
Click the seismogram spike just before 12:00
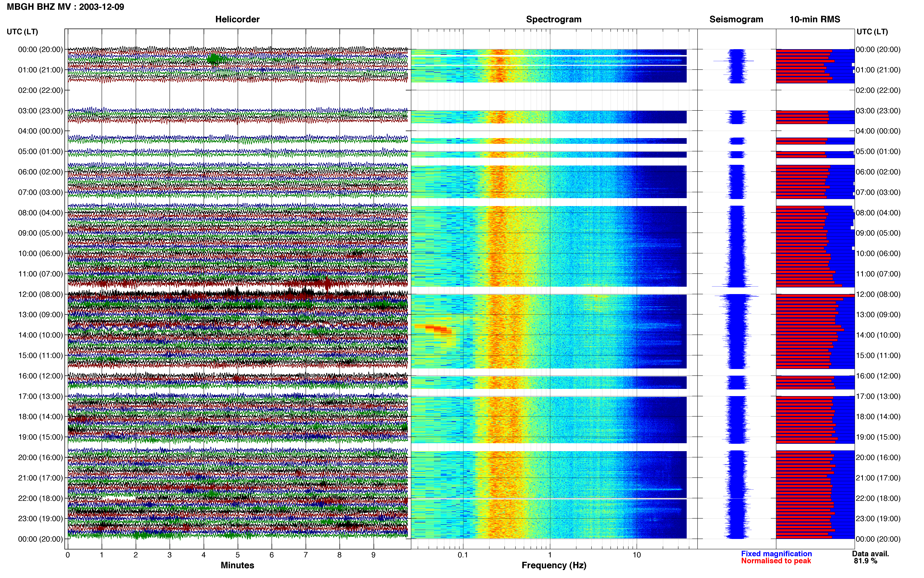(735, 286)
